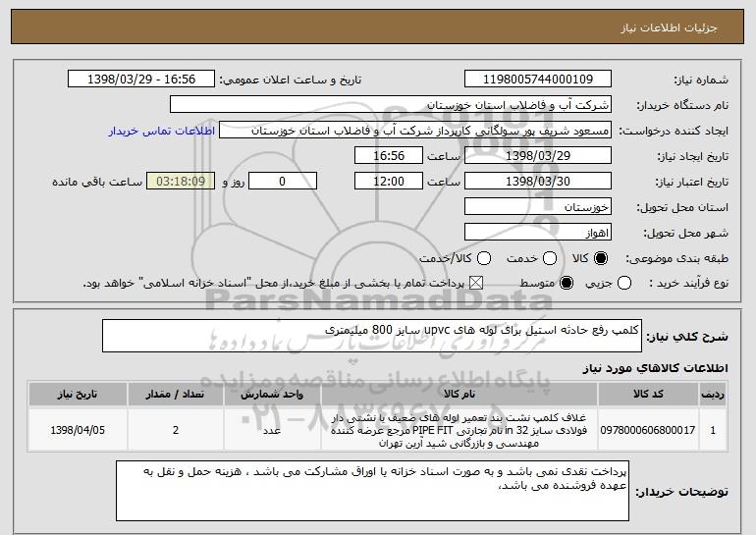Click the نام کالا column header
Image resolution: width=756 pixels, height=535 pixels.
click(x=459, y=395)
